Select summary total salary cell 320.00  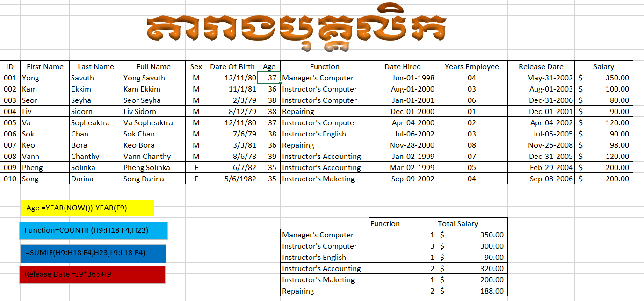[472, 268]
